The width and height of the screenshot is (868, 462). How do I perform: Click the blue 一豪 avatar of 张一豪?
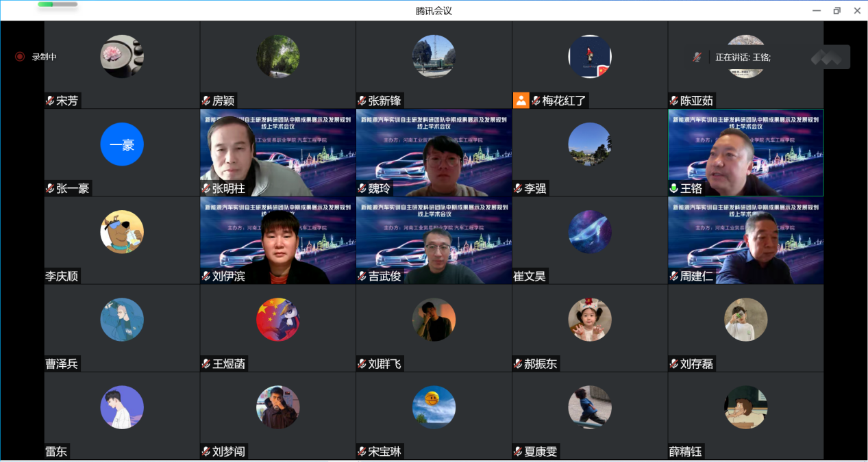coord(122,144)
